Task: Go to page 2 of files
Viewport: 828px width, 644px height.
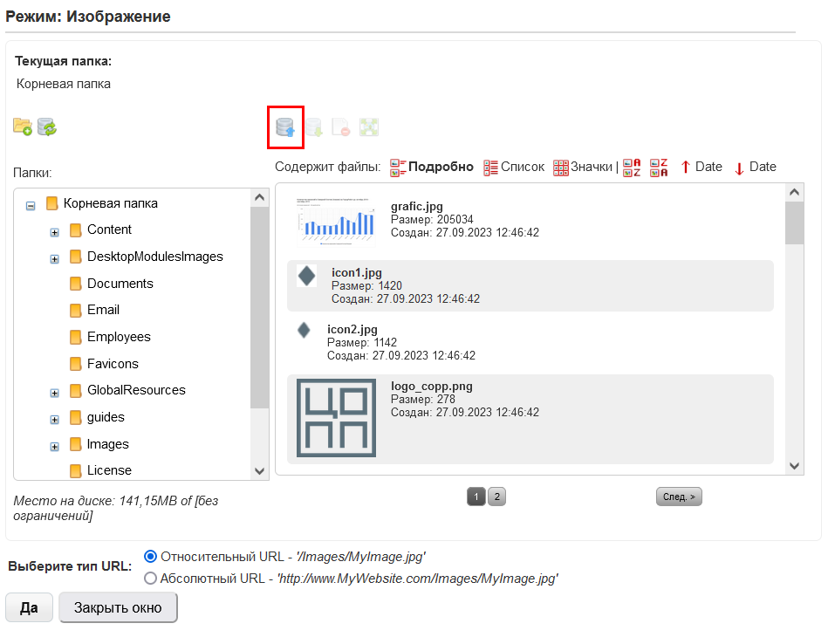Action: pyautogui.click(x=496, y=497)
